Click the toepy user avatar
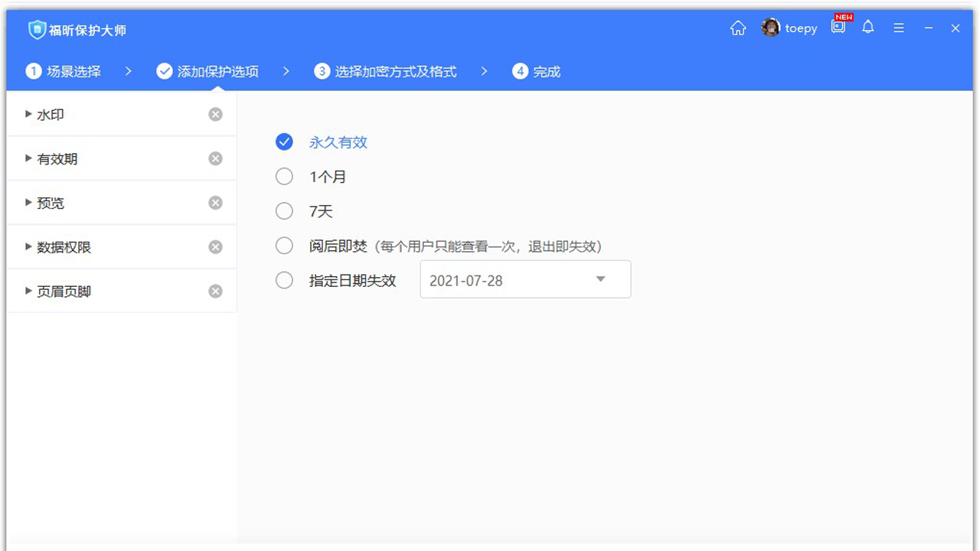The image size is (980, 551). point(770,28)
